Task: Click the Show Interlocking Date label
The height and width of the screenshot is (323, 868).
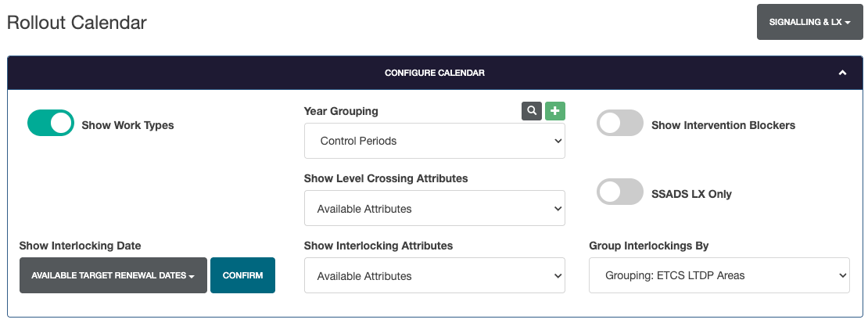Action: 80,246
